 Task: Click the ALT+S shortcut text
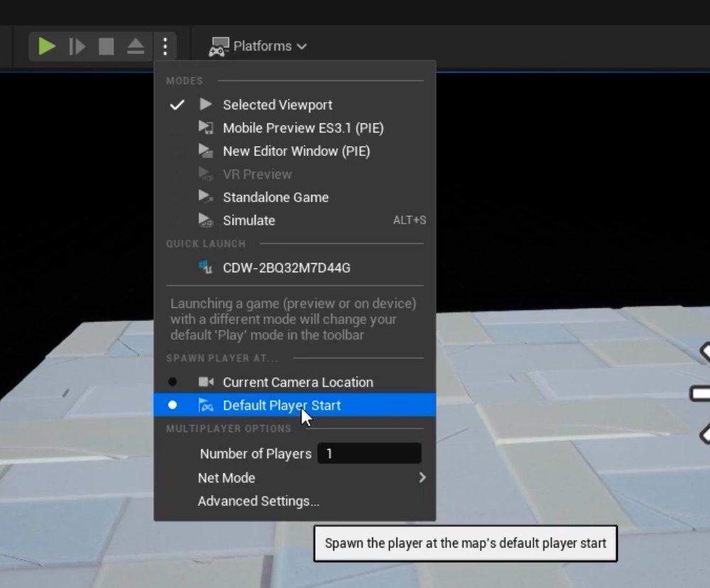[x=409, y=221]
